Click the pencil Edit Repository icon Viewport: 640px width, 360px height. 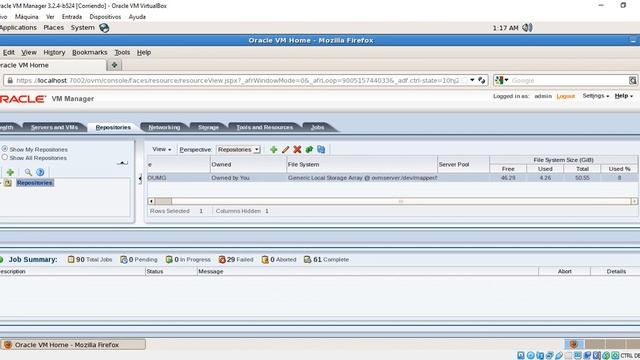click(285, 150)
